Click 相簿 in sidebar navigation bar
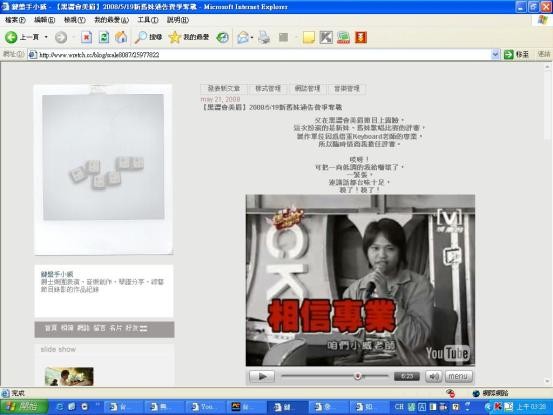This screenshot has width=553, height=415. (x=67, y=328)
